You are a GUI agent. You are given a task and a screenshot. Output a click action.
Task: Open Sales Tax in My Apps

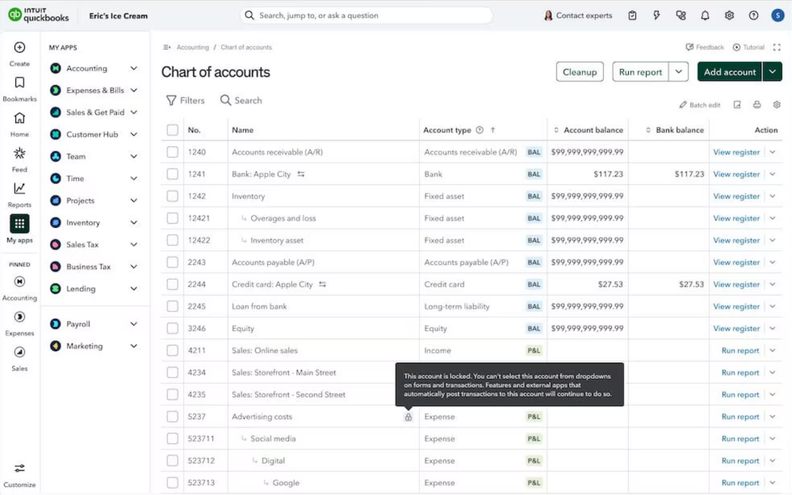[82, 244]
